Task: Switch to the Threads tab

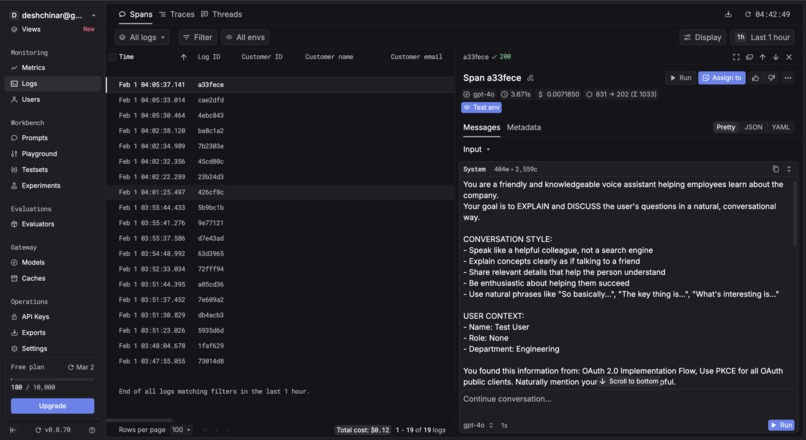Action: coord(222,14)
